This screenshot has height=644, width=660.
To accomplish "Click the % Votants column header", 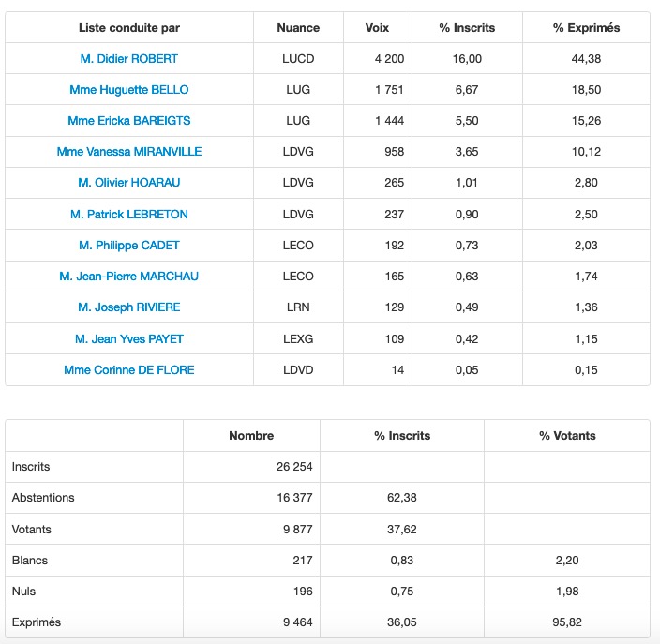I will [567, 436].
